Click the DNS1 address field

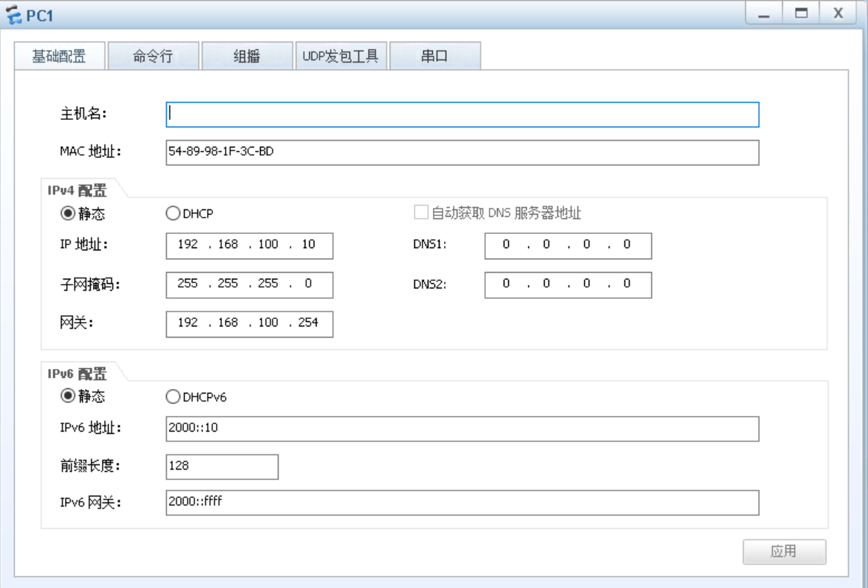[570, 246]
